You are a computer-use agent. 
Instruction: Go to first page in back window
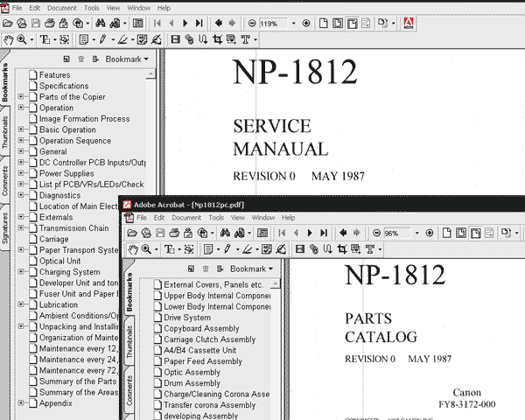tap(157, 23)
